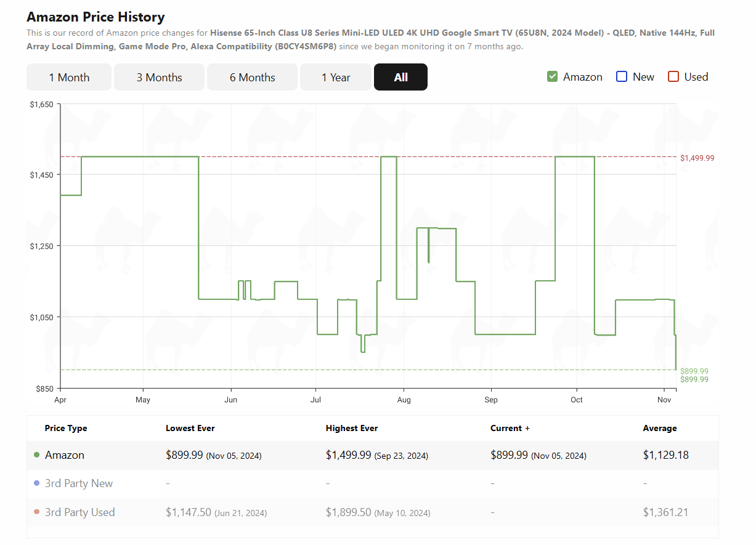
Task: Click the blue 3rd Party New dot
Action: click(37, 483)
